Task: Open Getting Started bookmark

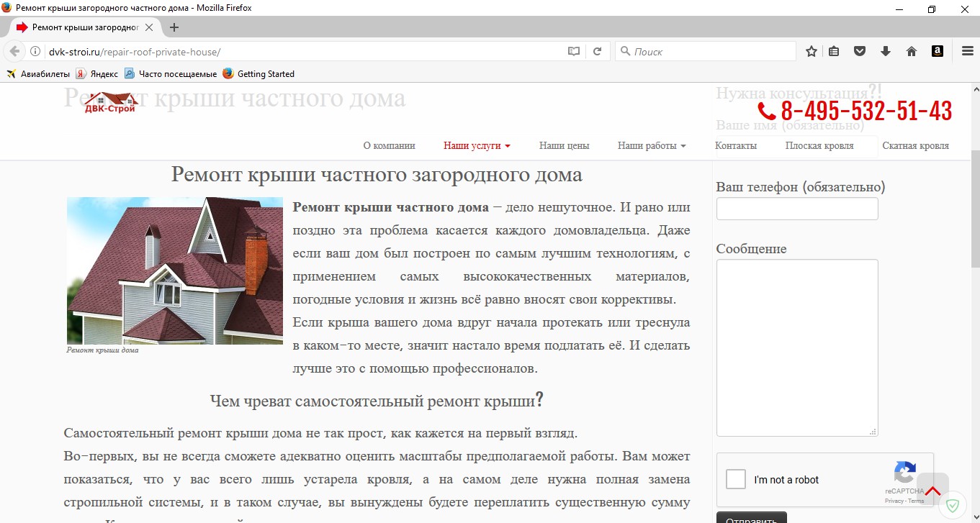Action: [259, 73]
